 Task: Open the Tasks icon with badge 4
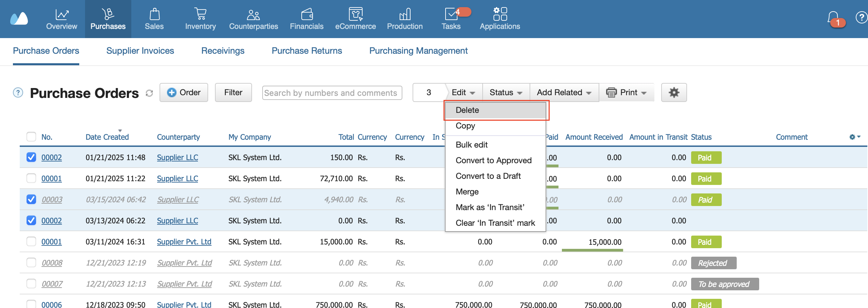pos(452,14)
